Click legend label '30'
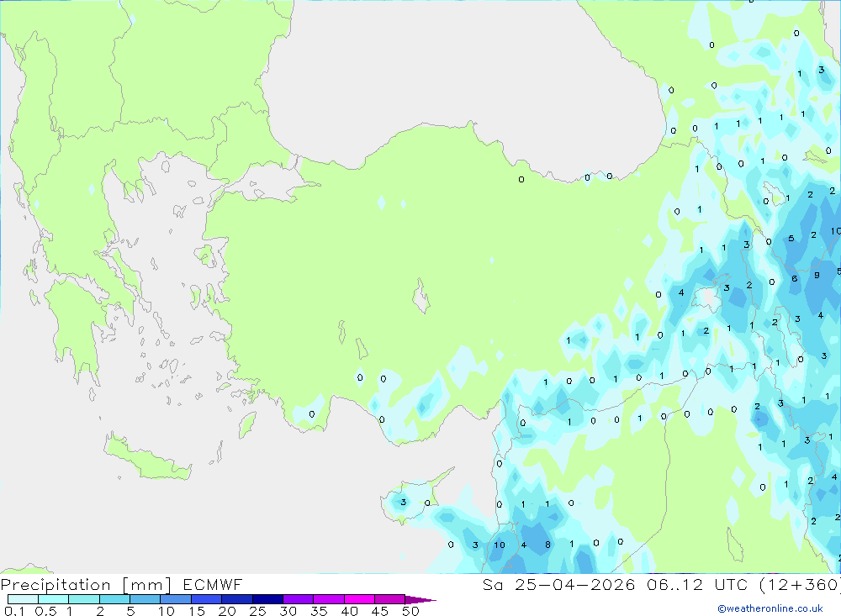841x616 pixels. pos(288,611)
